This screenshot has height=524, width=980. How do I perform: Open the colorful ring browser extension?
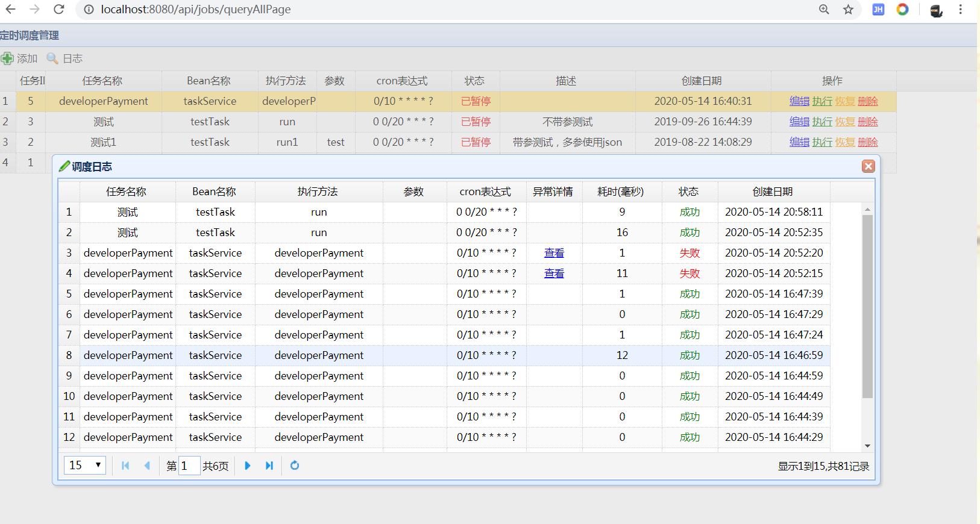click(902, 9)
